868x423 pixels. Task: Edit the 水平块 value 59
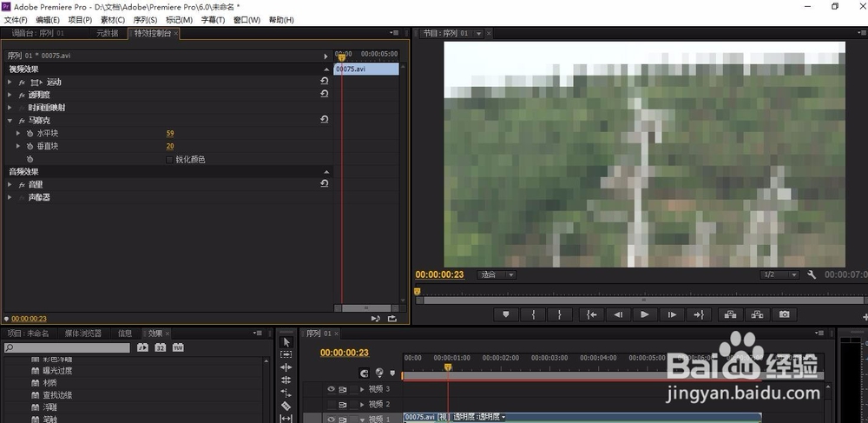pyautogui.click(x=170, y=134)
